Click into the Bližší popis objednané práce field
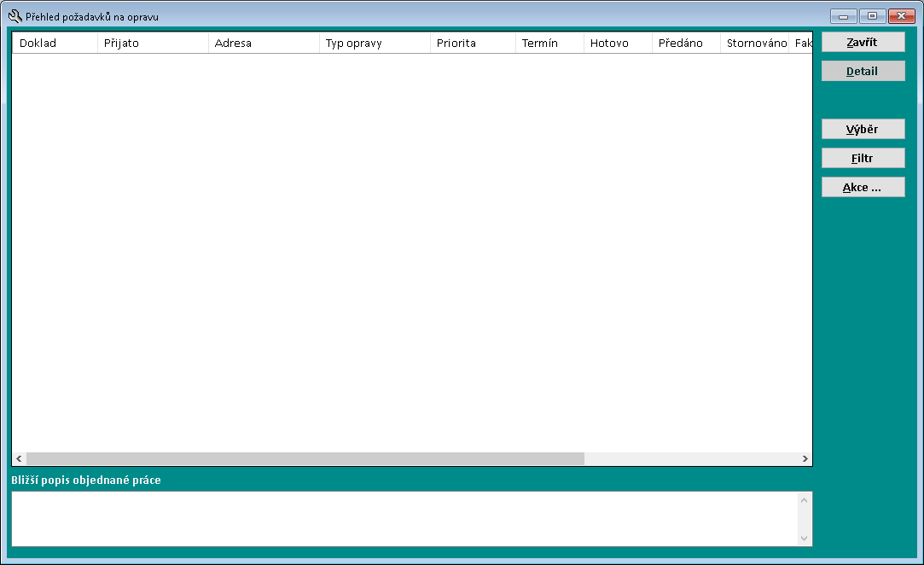Image resolution: width=924 pixels, height=565 pixels. point(404,519)
